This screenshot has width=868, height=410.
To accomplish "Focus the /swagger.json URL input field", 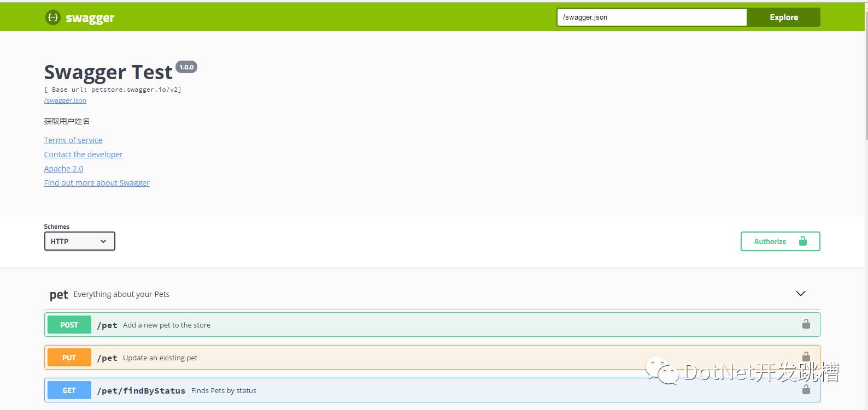I will 652,17.
